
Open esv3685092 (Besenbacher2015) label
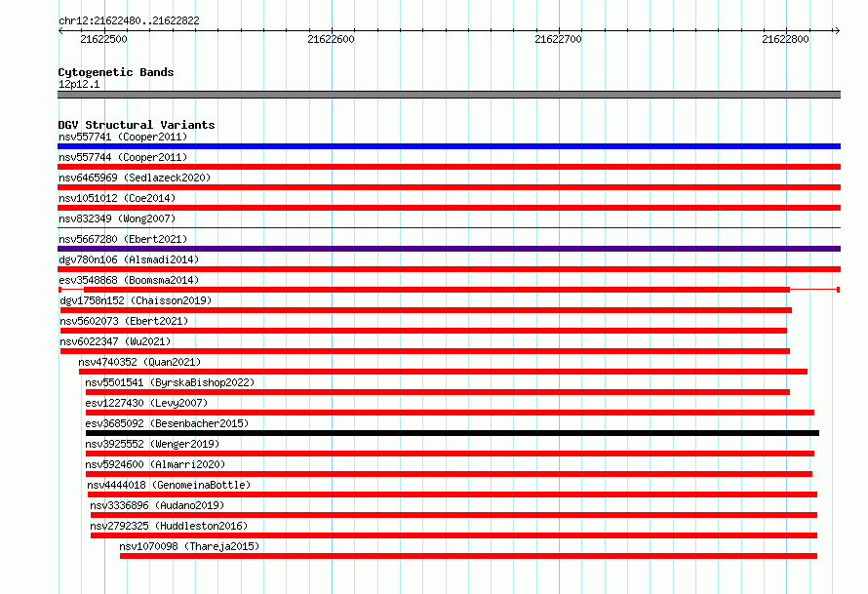pyautogui.click(x=167, y=423)
